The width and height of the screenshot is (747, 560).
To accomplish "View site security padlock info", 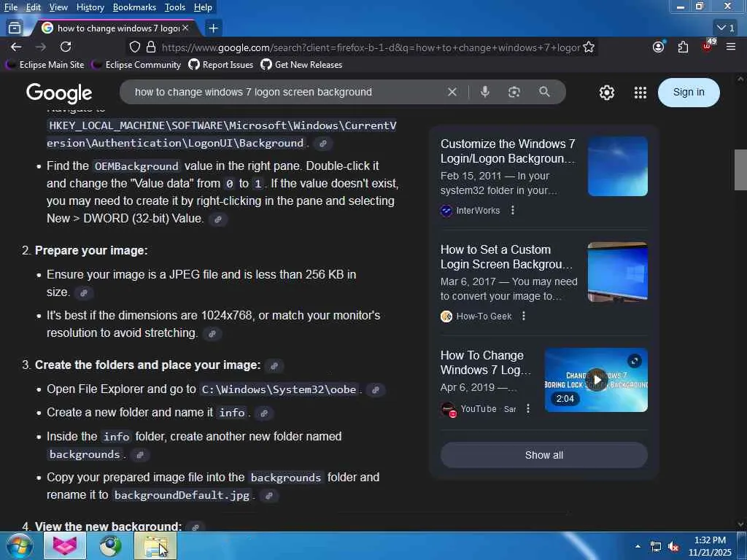I will coord(151,47).
